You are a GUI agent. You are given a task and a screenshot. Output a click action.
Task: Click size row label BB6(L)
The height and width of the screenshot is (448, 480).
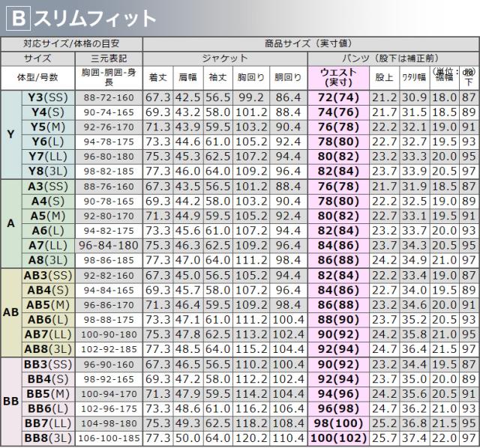48,409
